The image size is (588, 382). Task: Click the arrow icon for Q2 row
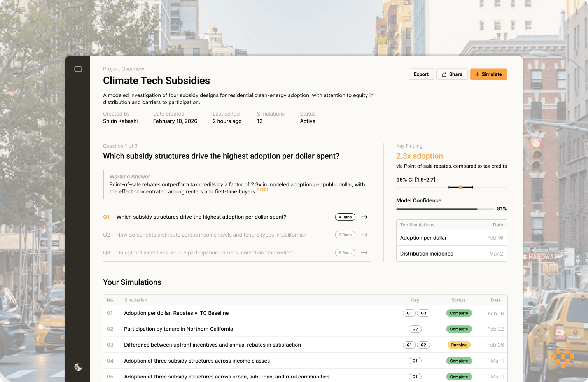(x=364, y=235)
